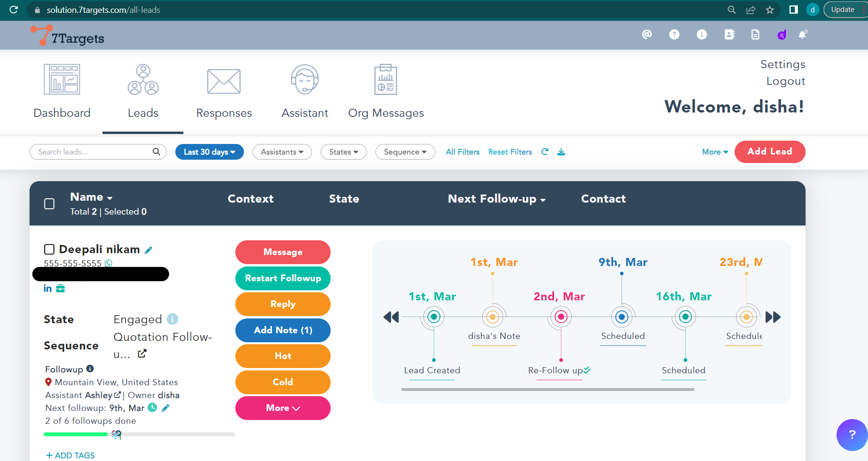Click the Add Lead button
This screenshot has height=461, width=868.
(769, 152)
